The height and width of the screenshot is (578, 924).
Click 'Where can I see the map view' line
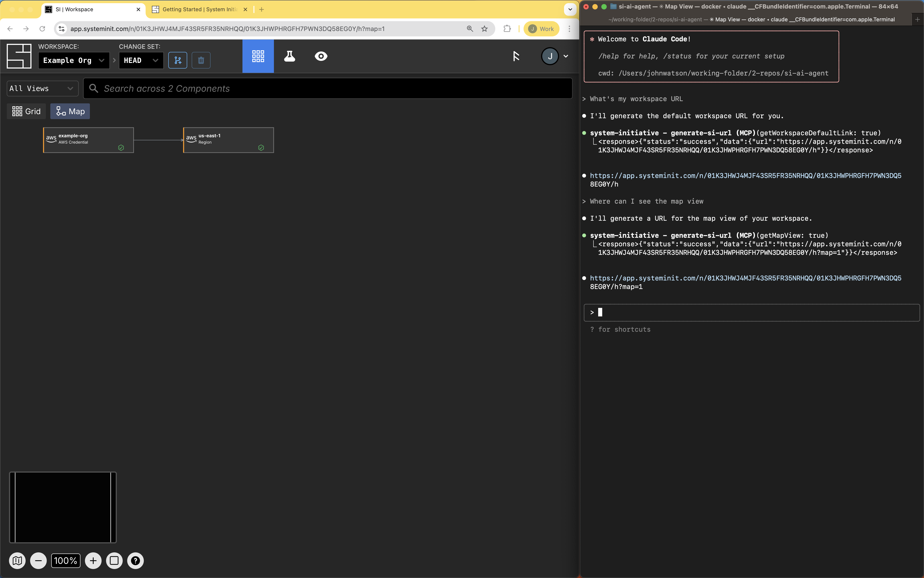(x=646, y=201)
